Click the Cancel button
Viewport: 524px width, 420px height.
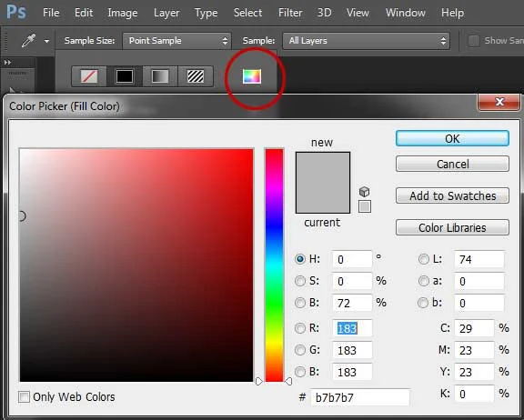point(452,164)
